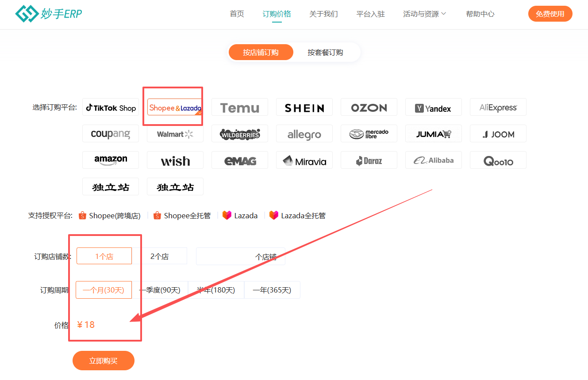Click the 半年(180天) period selector
Screen dimensions: 588x380
coord(216,289)
